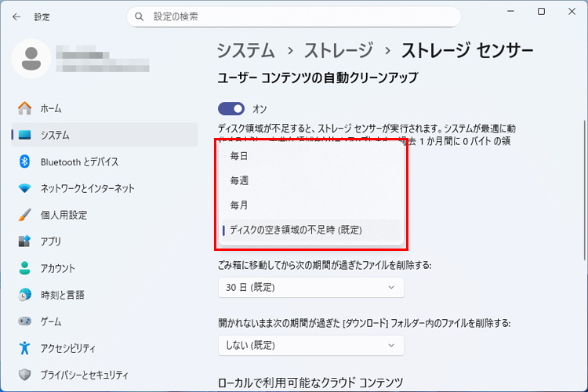Viewport: 588px width, 392px height.
Task: Click the 時刻と言語 globe icon
Action: point(24,295)
